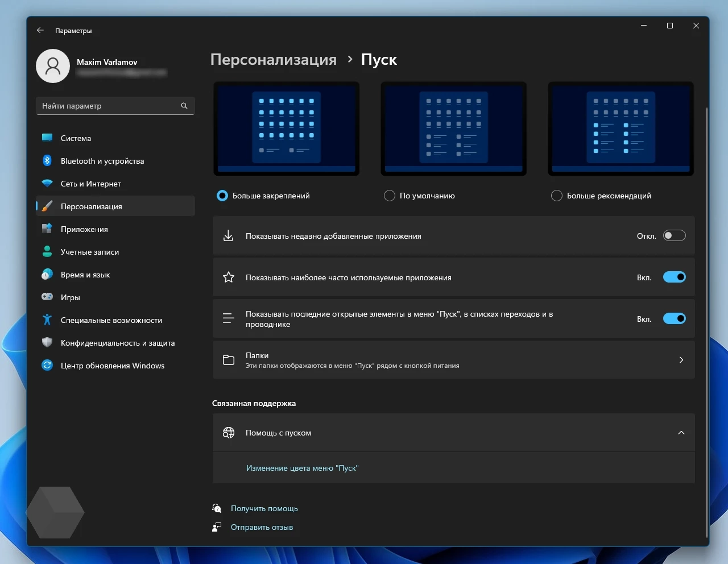The image size is (728, 564).
Task: Click the globe icon next to Помощь с пуском
Action: [x=229, y=433]
